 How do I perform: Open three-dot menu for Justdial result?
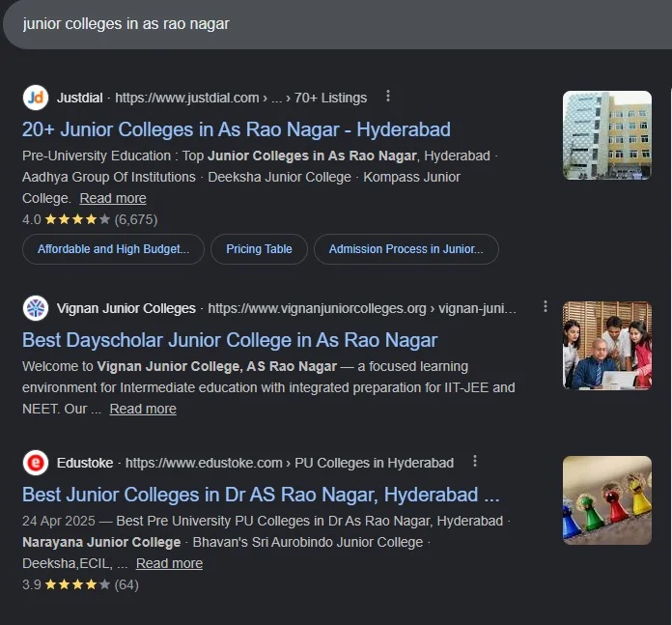point(388,96)
